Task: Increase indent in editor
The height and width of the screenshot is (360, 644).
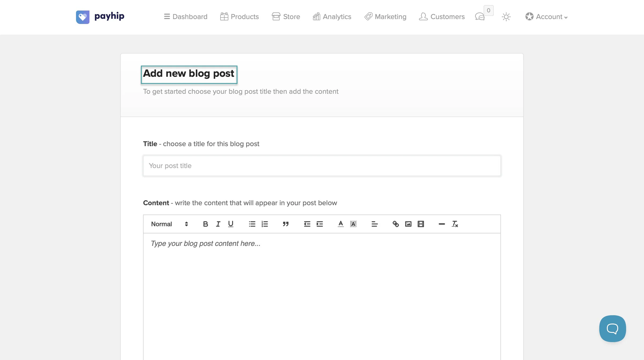Action: [x=320, y=224]
